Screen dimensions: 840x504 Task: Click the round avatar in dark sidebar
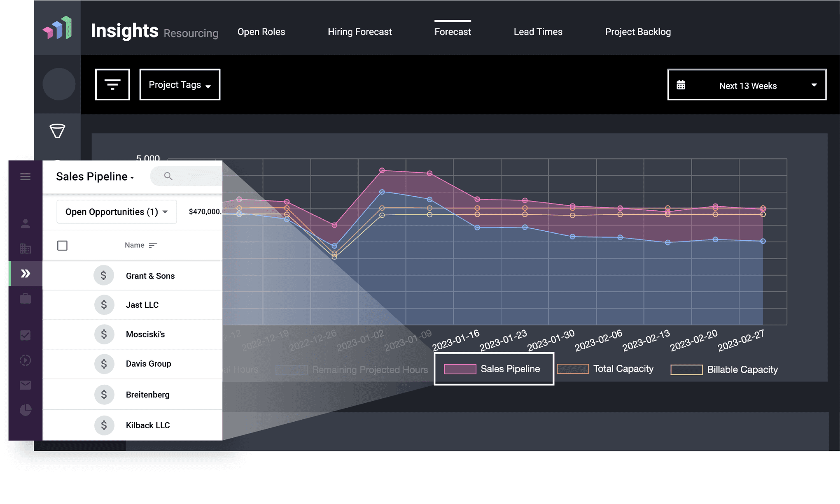click(59, 84)
